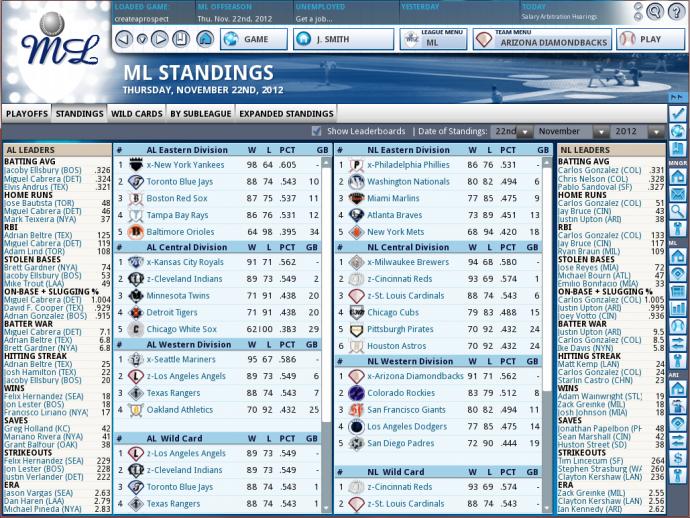Open the 2012 year dropdown
The width and height of the screenshot is (690, 518).
pos(637,131)
